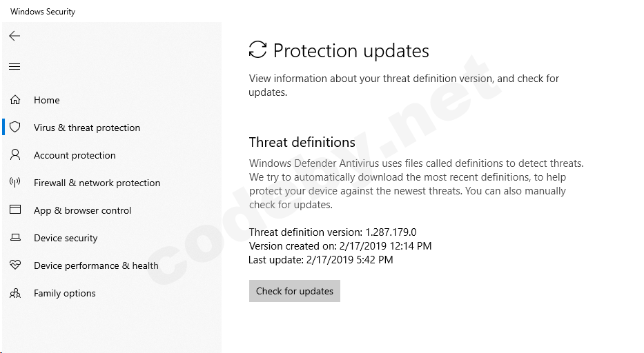The width and height of the screenshot is (644, 353).
Task: Click the Home house icon
Action: coord(15,100)
